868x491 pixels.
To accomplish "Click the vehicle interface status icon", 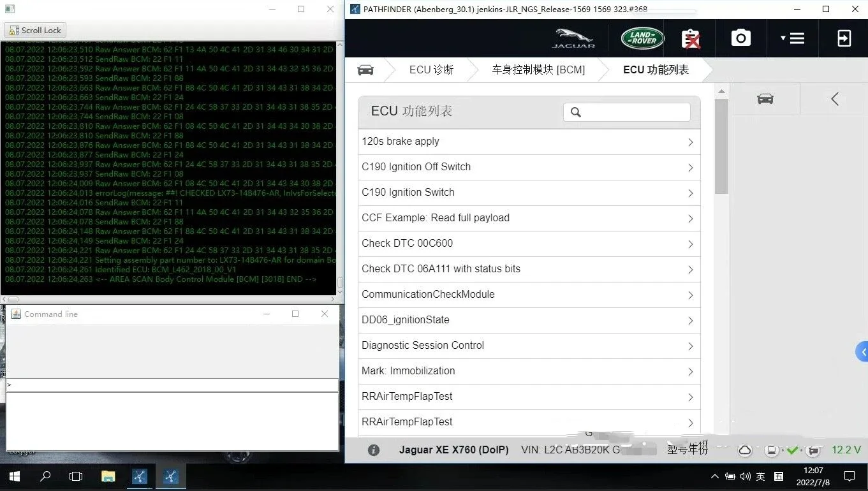I will coord(813,450).
